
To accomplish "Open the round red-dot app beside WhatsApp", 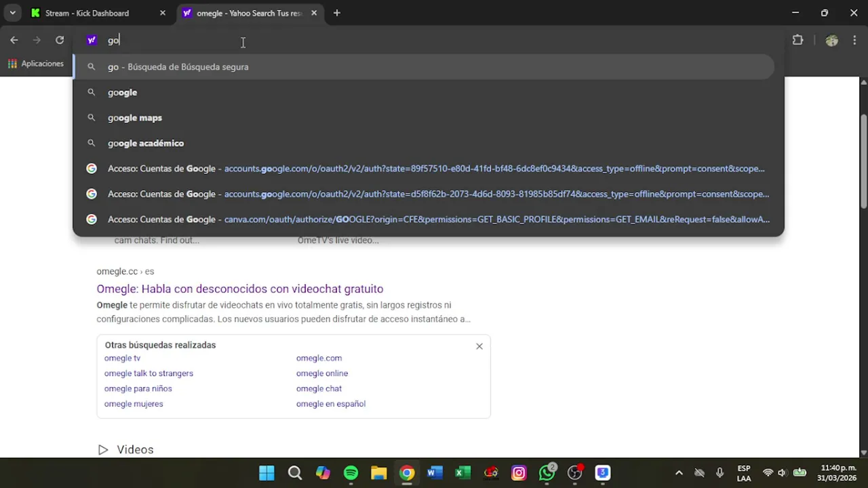I will point(575,473).
